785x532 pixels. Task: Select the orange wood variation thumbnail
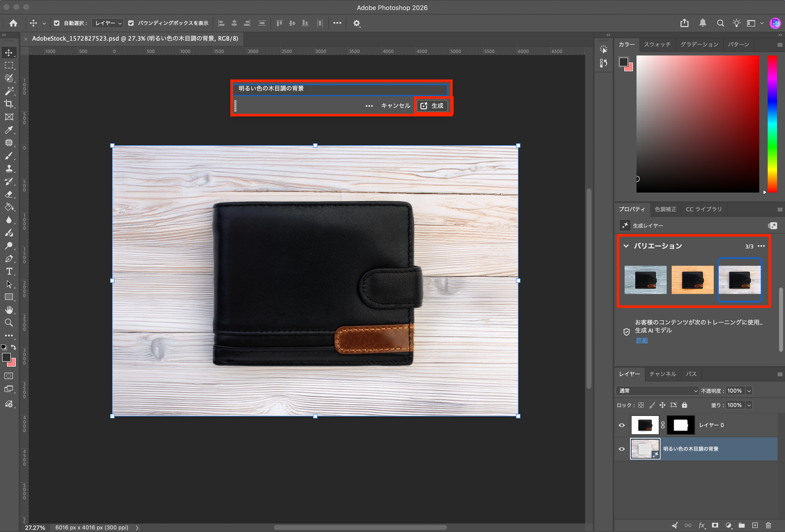(x=692, y=280)
